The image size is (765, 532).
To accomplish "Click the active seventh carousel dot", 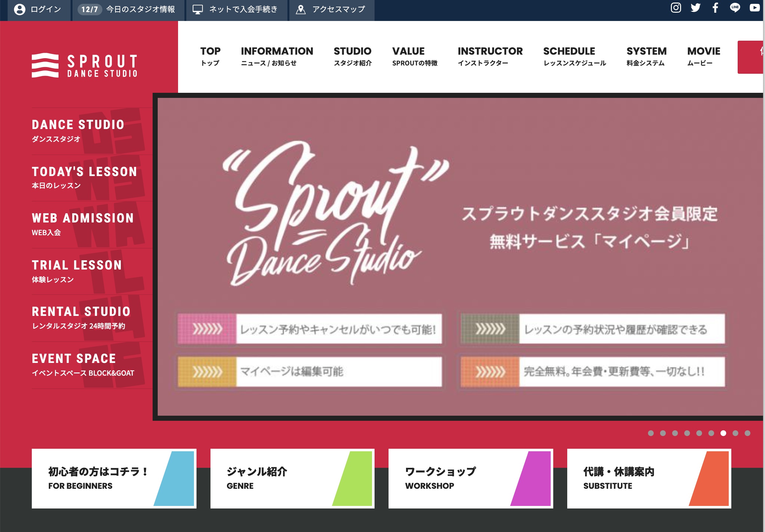I will pos(723,433).
